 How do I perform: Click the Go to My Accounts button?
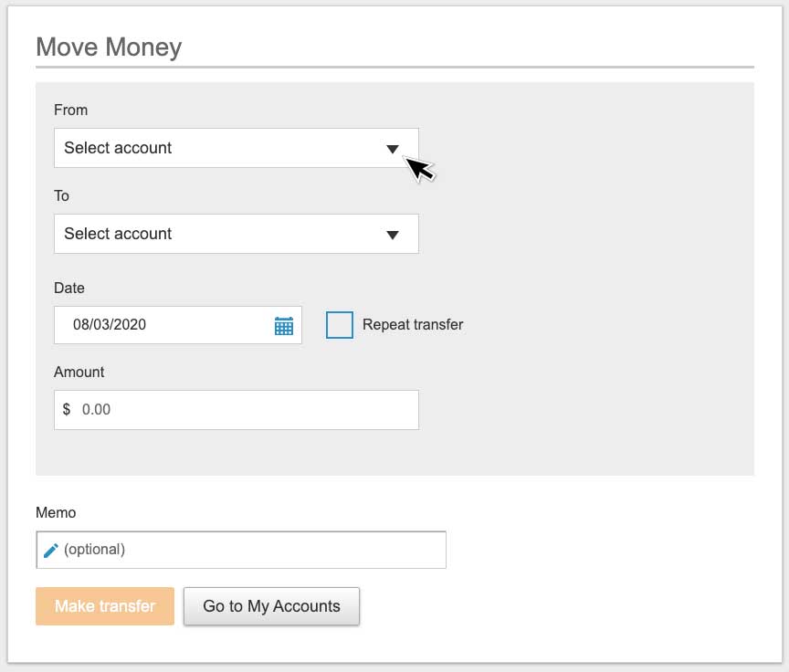tap(271, 606)
